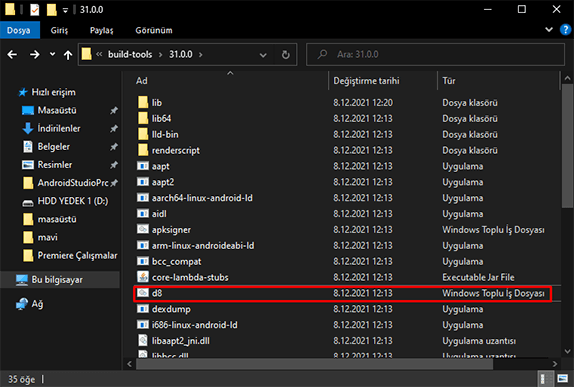Click the New folder icon in title bar
This screenshot has width=574, height=387.
(x=52, y=10)
